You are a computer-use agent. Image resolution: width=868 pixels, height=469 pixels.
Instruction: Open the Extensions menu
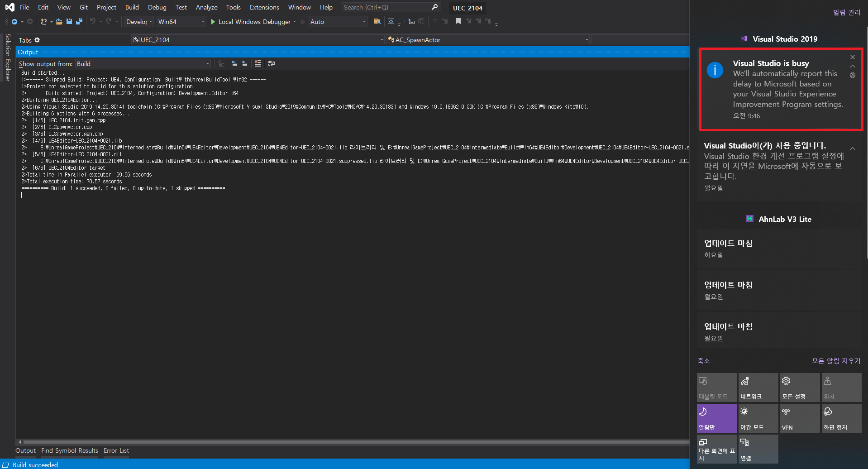coord(264,7)
